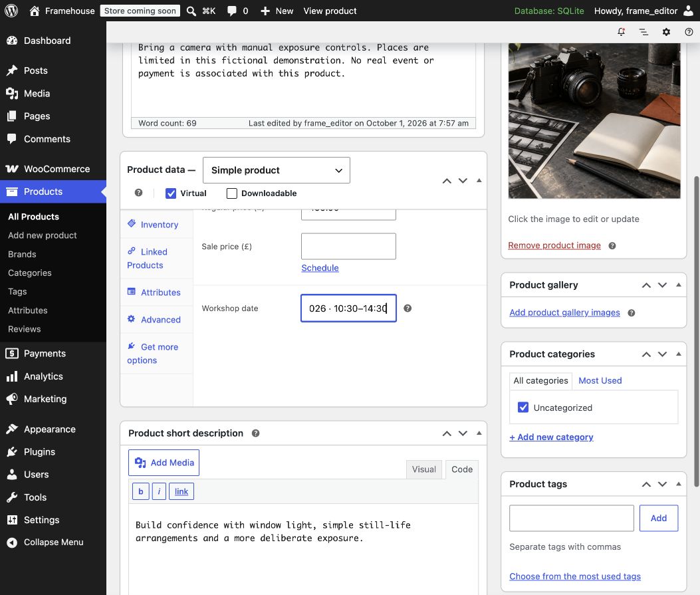Click Remove product image link
Screen dimensions: 700x595
pyautogui.click(x=554, y=245)
